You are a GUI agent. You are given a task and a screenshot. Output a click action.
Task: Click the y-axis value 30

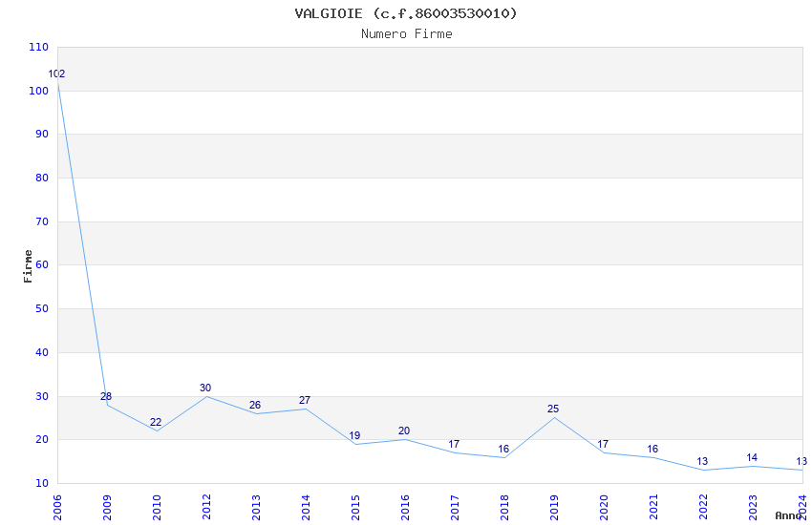[x=41, y=397]
